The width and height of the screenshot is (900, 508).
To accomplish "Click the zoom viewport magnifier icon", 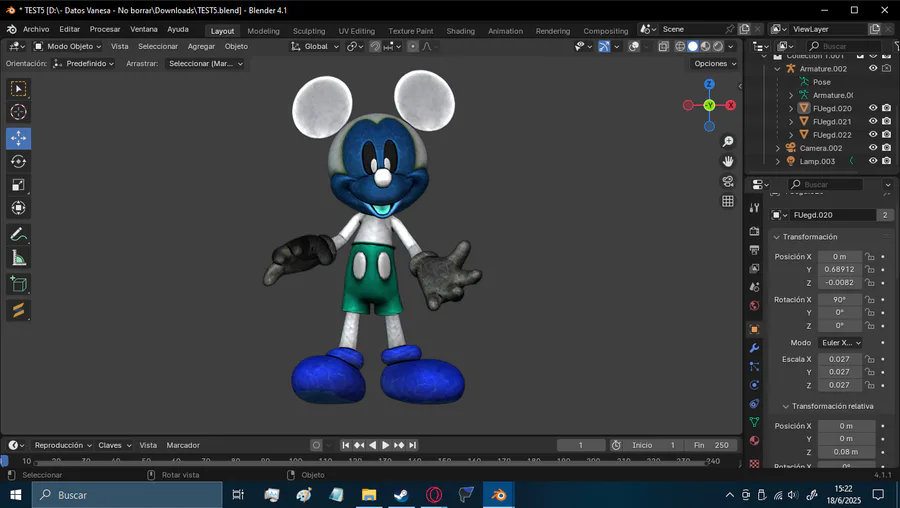I will (728, 141).
